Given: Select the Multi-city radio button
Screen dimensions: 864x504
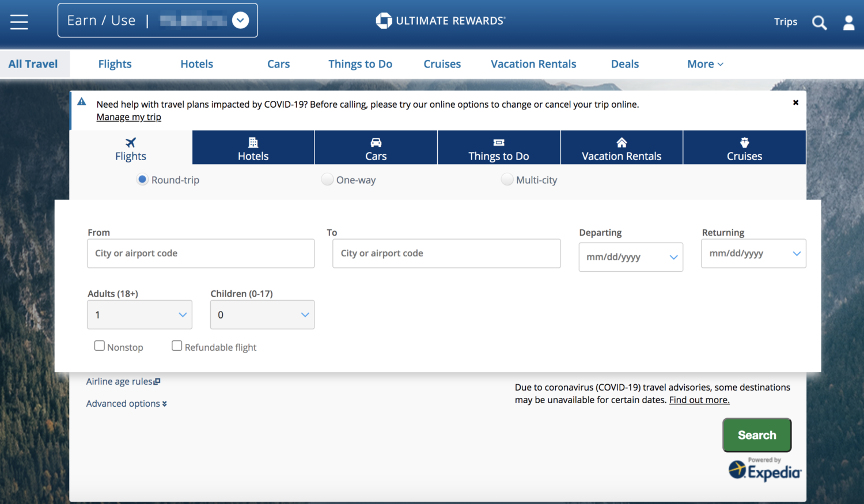Looking at the screenshot, I should (507, 179).
